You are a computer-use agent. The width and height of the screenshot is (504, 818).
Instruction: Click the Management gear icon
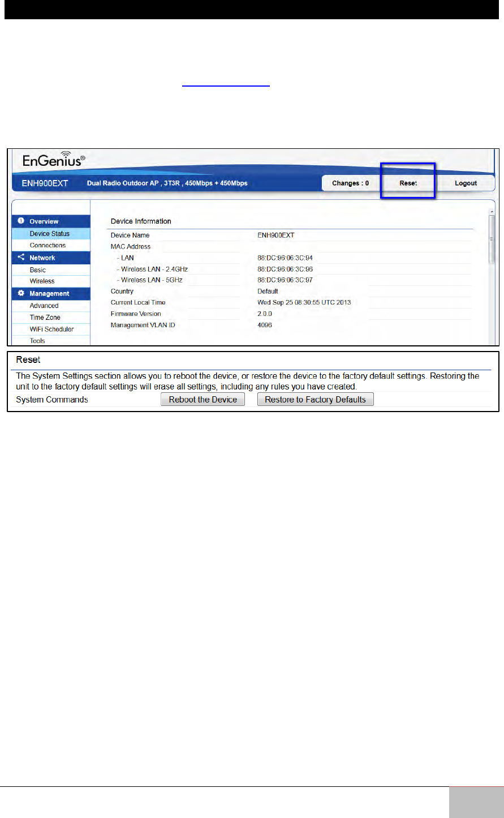[x=21, y=293]
